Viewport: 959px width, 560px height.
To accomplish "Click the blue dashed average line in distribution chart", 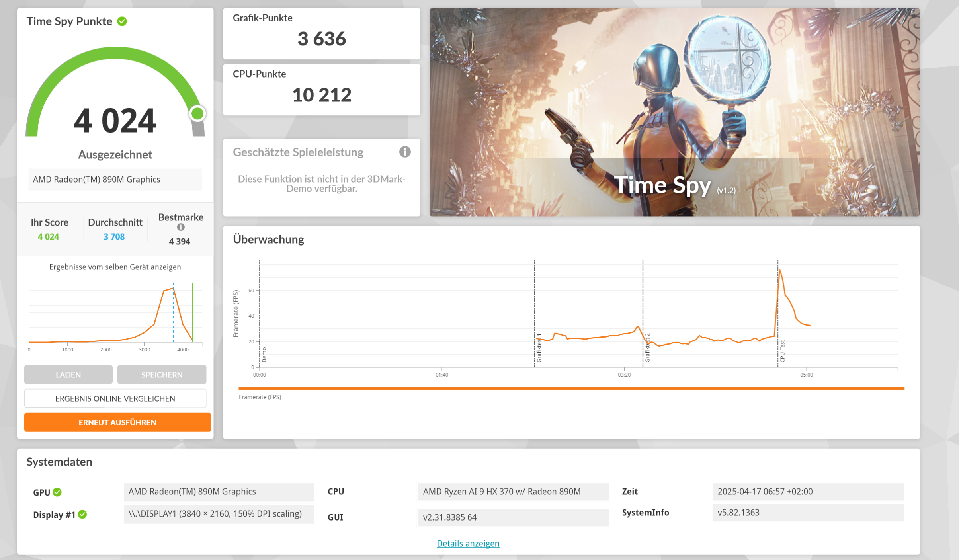I will (x=173, y=312).
